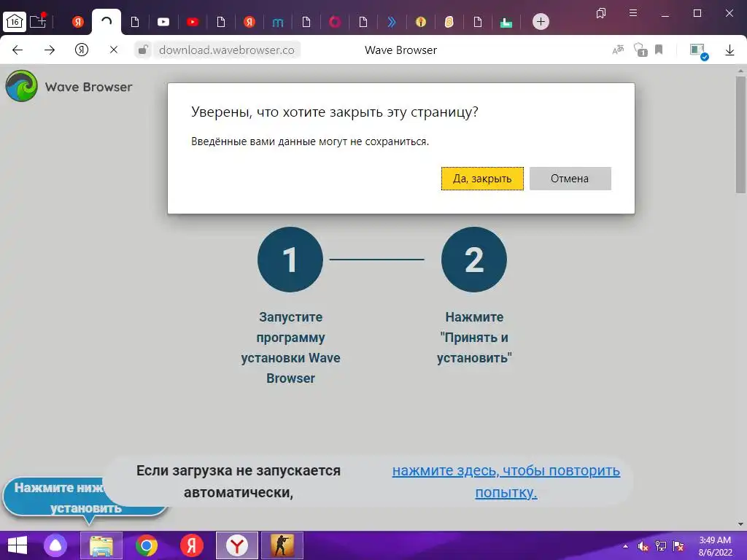747x560 pixels.
Task: Open the page translation icon
Action: coord(618,50)
